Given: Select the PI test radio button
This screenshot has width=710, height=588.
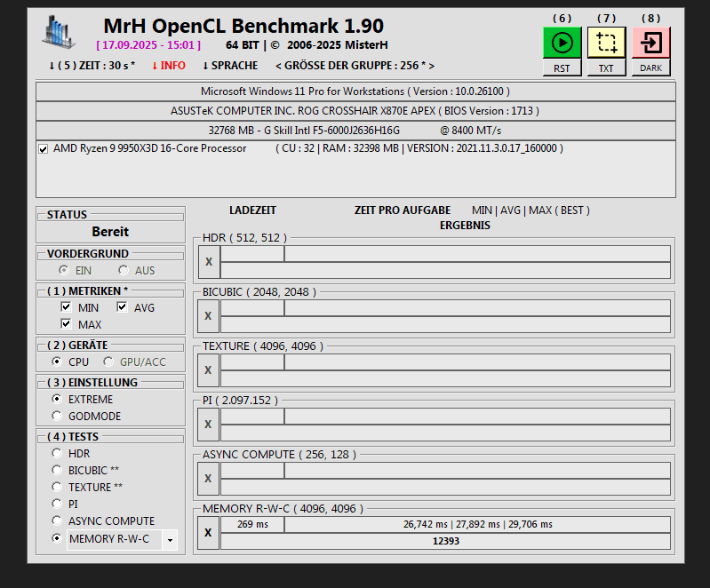Looking at the screenshot, I should 57,504.
